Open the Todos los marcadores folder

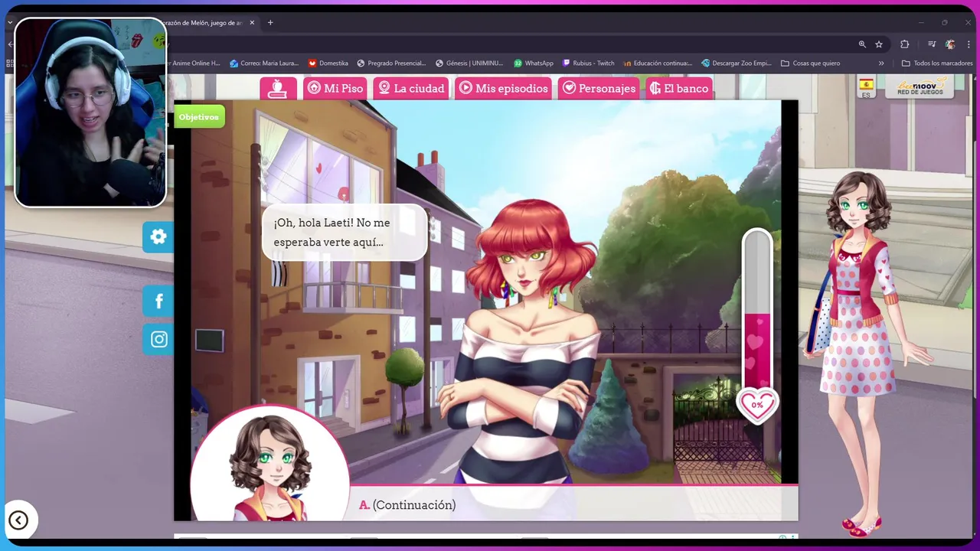coord(937,64)
